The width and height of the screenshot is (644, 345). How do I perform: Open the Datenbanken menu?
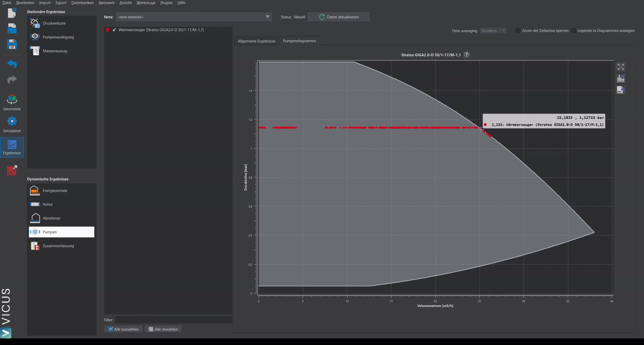(82, 3)
